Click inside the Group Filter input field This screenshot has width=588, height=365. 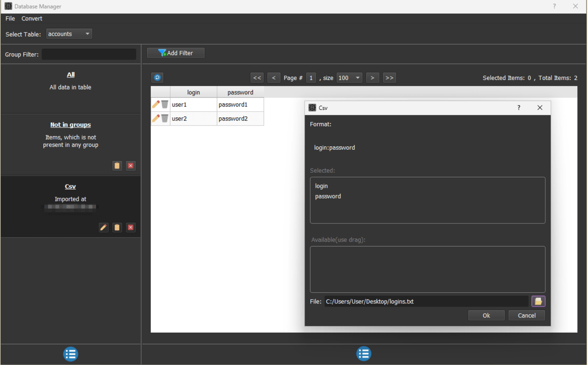[x=88, y=54]
